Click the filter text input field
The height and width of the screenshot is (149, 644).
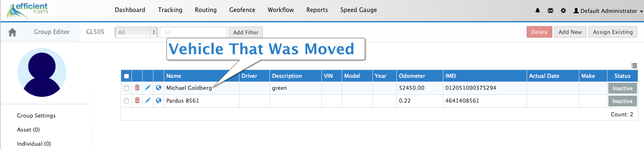pyautogui.click(x=193, y=32)
